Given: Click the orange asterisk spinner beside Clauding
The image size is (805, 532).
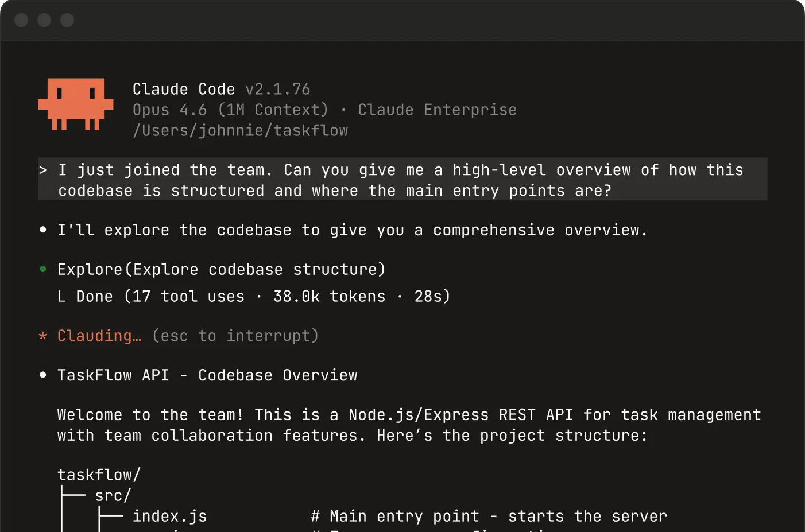Looking at the screenshot, I should coord(43,336).
